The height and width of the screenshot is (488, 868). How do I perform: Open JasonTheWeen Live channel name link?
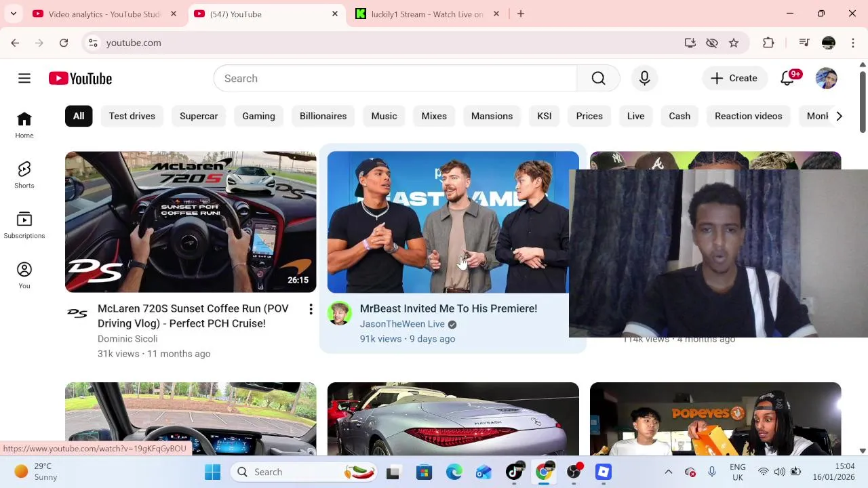402,324
